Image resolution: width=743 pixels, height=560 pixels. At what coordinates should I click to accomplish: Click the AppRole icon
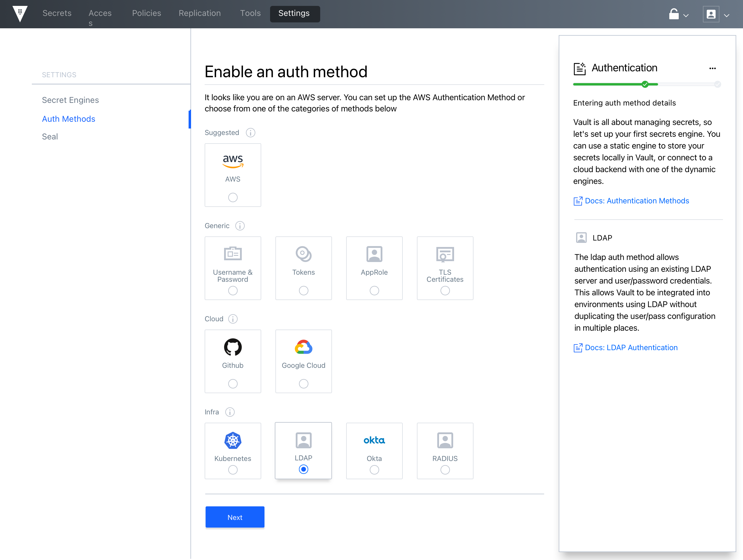pos(374,254)
